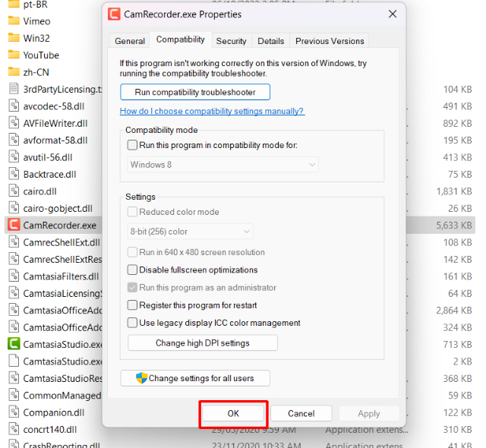486x448 pixels.
Task: Select the CamRecorder.exe file name
Action: (x=60, y=226)
